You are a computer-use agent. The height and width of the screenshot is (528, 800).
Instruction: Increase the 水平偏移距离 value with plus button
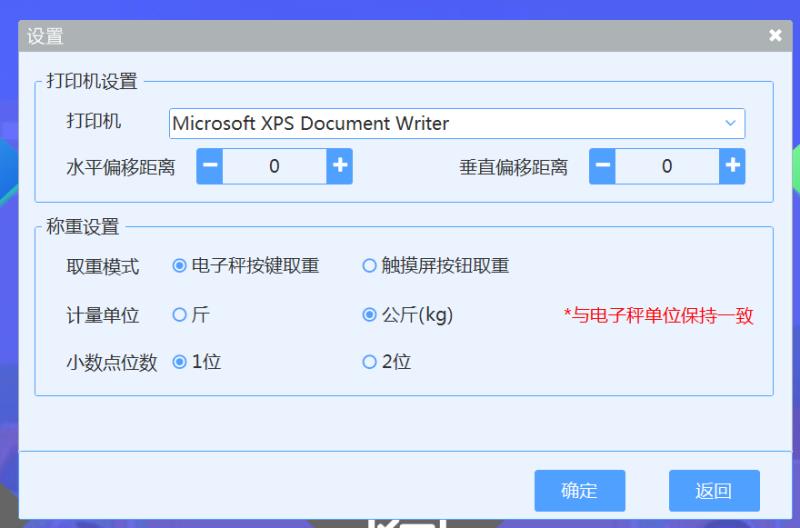(340, 166)
